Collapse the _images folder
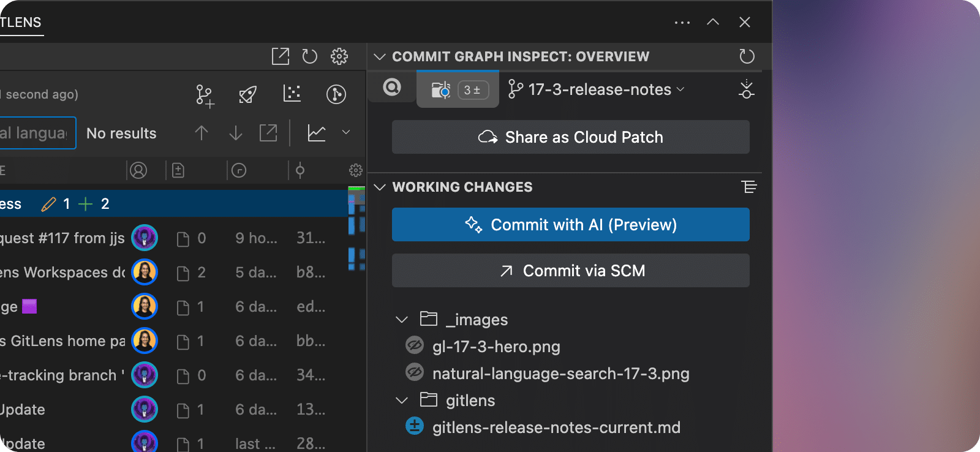 [x=402, y=320]
